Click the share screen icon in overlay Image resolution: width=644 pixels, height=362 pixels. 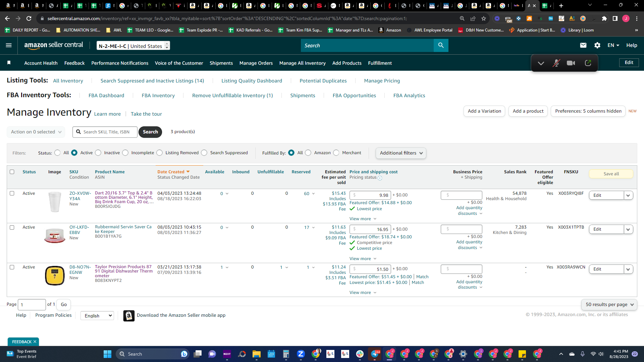588,63
